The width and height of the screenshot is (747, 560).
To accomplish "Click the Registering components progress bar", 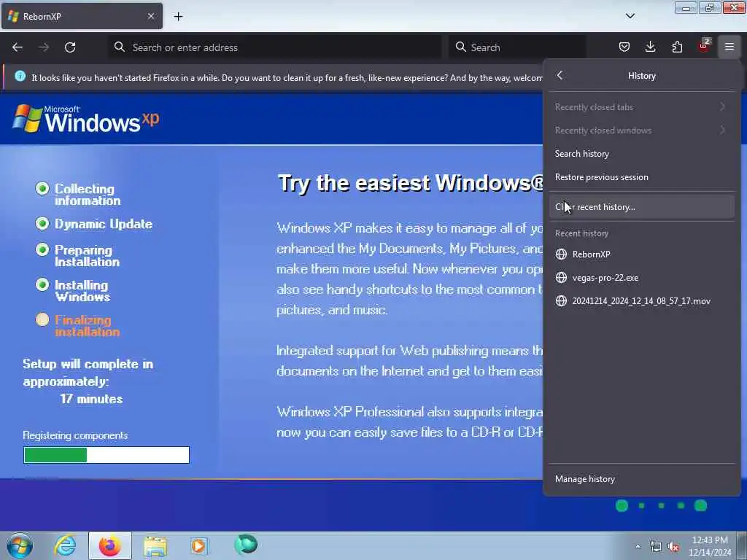I will pos(107,455).
